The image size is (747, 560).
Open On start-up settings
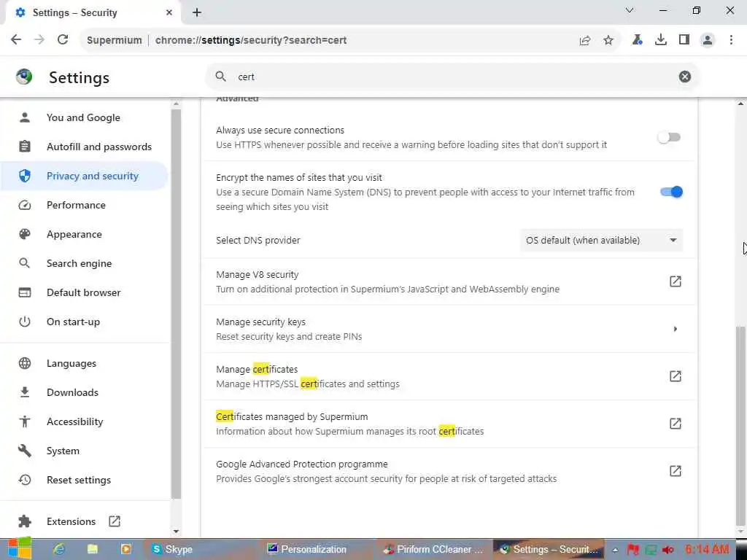pos(84,322)
